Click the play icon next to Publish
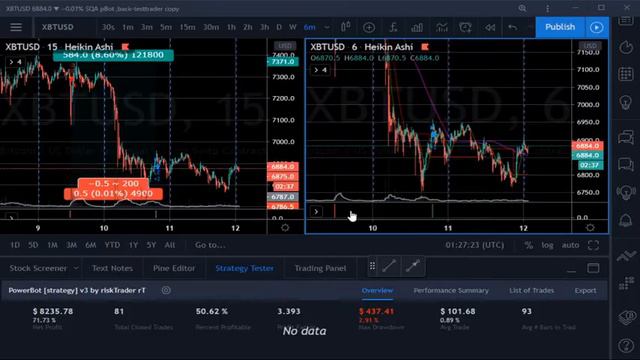 [x=596, y=27]
